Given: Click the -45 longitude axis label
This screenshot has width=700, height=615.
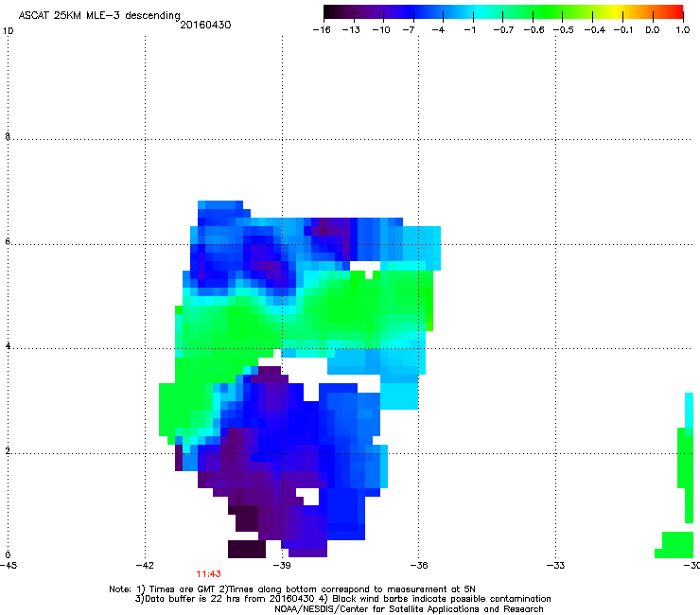Looking at the screenshot, I should pos(9,566).
